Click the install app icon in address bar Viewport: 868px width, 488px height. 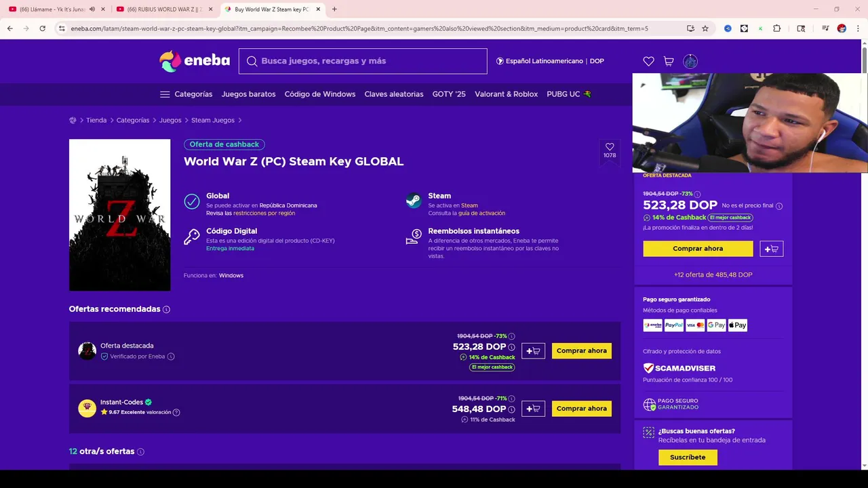(690, 28)
